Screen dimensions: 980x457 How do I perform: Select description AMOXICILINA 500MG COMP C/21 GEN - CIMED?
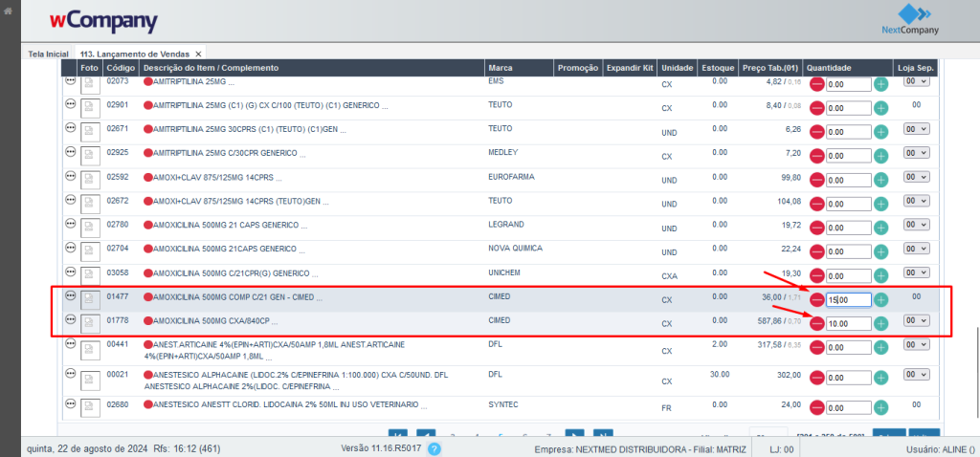click(x=234, y=296)
